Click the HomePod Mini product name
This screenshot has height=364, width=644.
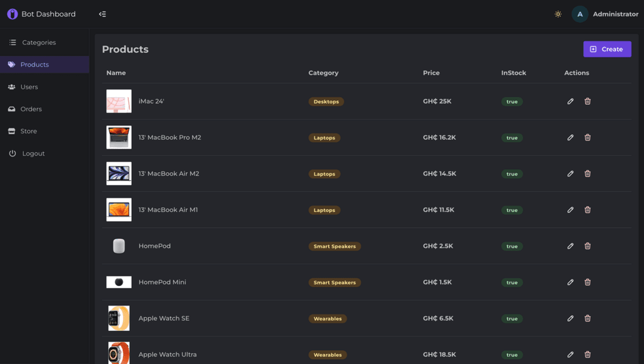162,282
